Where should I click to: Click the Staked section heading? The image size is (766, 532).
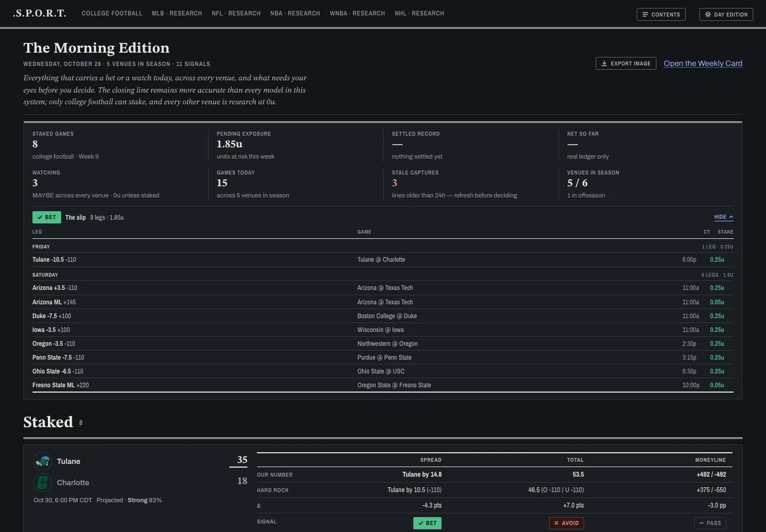point(48,422)
